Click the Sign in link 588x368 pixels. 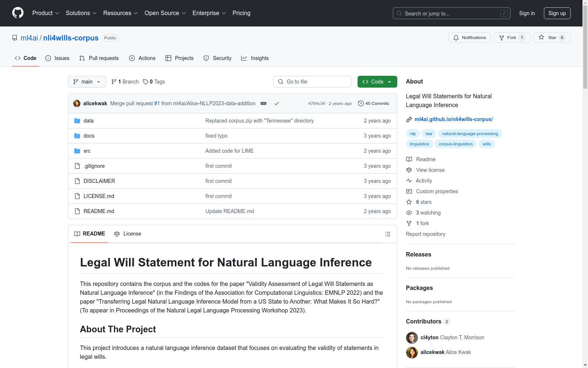527,13
